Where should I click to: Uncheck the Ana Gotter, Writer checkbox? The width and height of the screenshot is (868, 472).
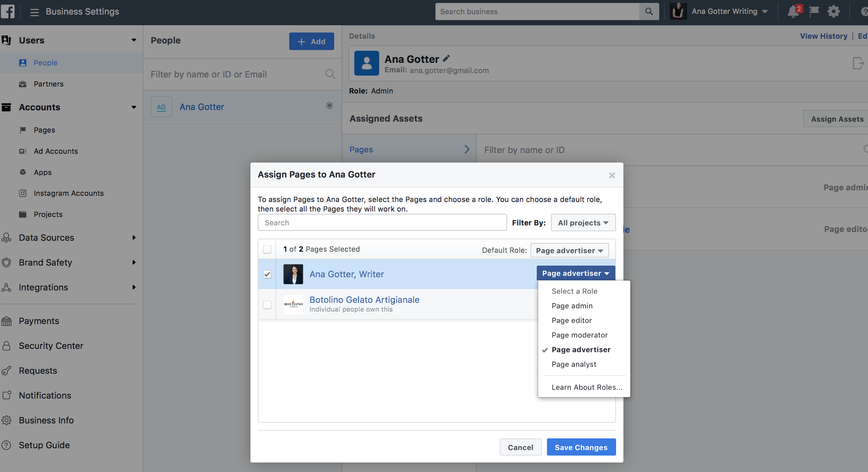point(267,274)
